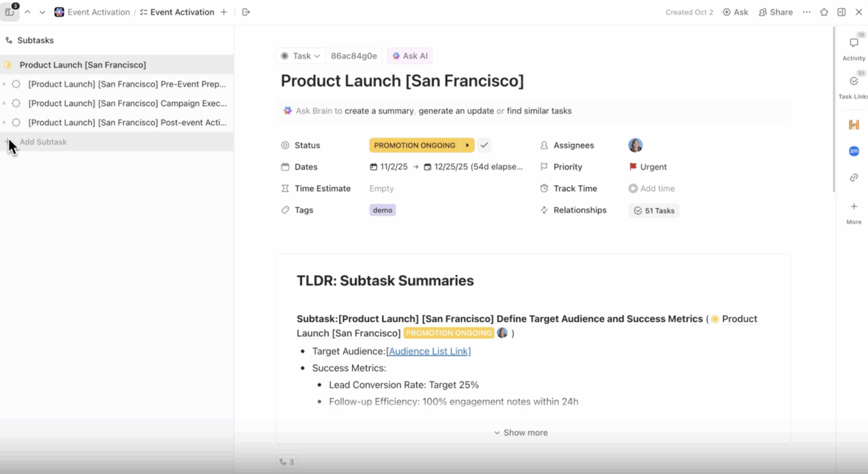868x474 pixels.
Task: Click the demo tag
Action: 383,210
